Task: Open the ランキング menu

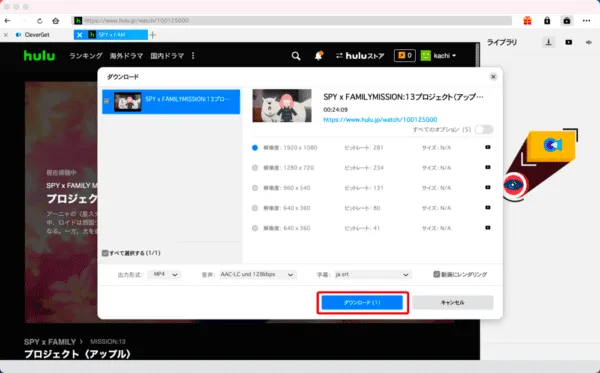Action: click(86, 56)
